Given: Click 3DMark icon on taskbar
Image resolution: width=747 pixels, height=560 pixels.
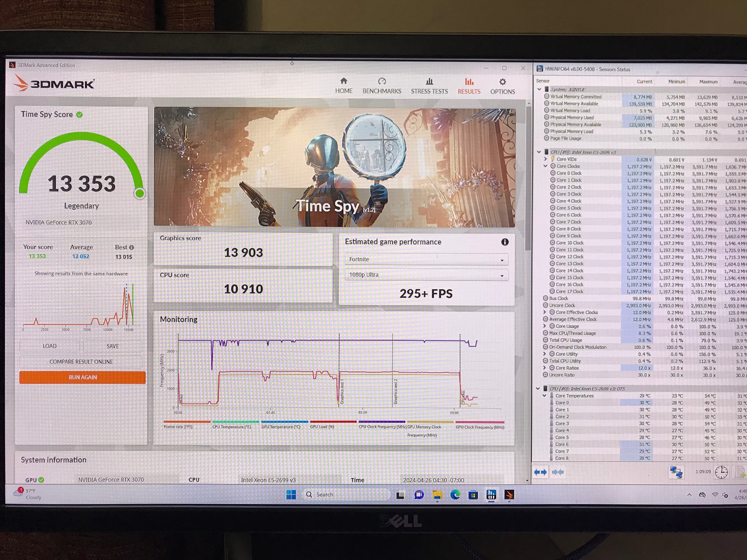Looking at the screenshot, I should (x=509, y=495).
